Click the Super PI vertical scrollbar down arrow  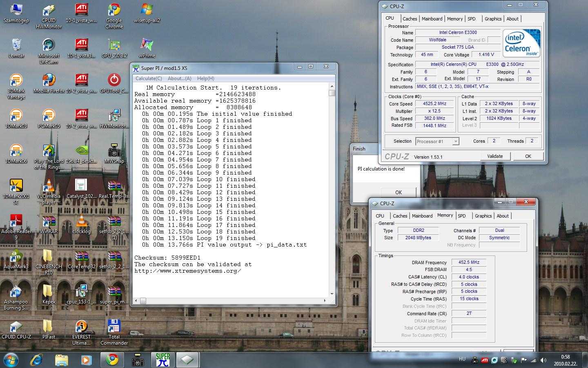[332, 294]
